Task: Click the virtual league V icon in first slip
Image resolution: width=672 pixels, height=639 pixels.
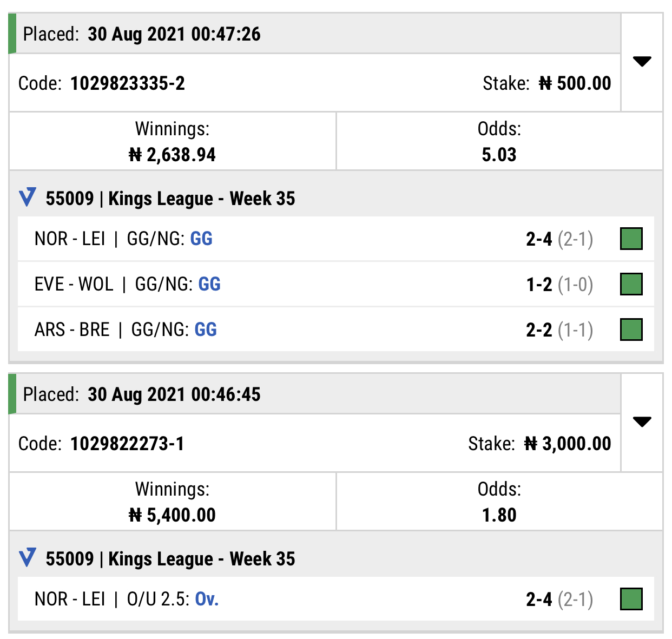Action: (28, 197)
